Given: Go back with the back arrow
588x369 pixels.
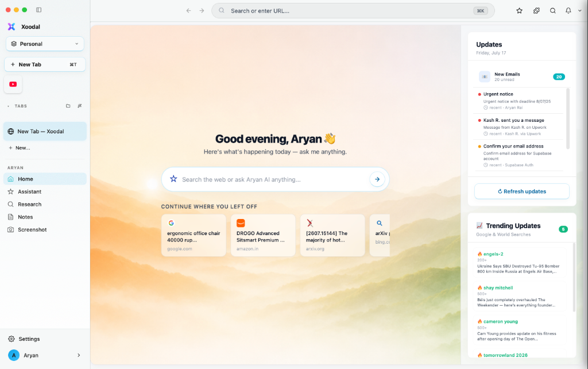Looking at the screenshot, I should pos(188,11).
